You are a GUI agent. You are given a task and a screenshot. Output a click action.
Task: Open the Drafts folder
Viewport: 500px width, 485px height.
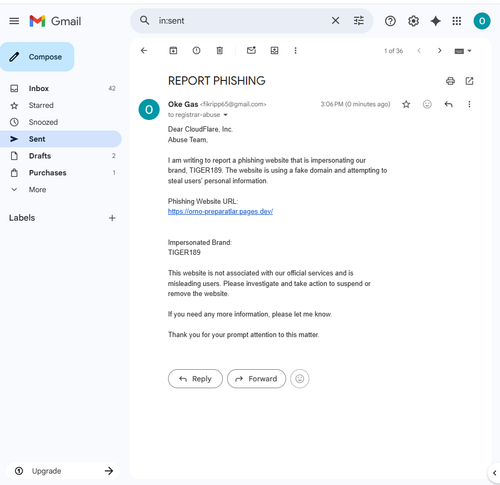(x=61, y=156)
